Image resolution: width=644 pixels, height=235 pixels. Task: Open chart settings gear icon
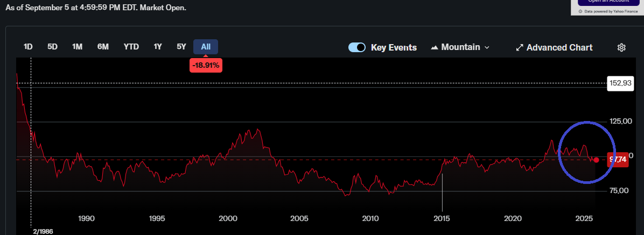click(x=621, y=47)
